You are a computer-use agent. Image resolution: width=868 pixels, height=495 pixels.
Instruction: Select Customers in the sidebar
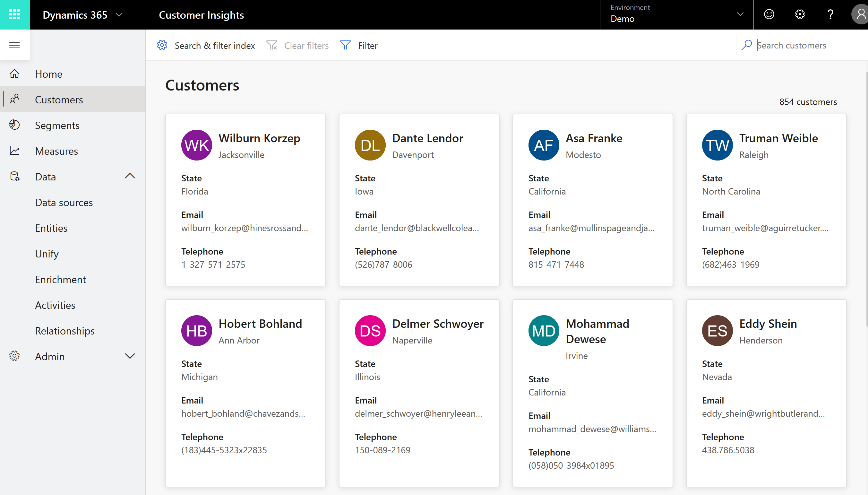(73, 99)
